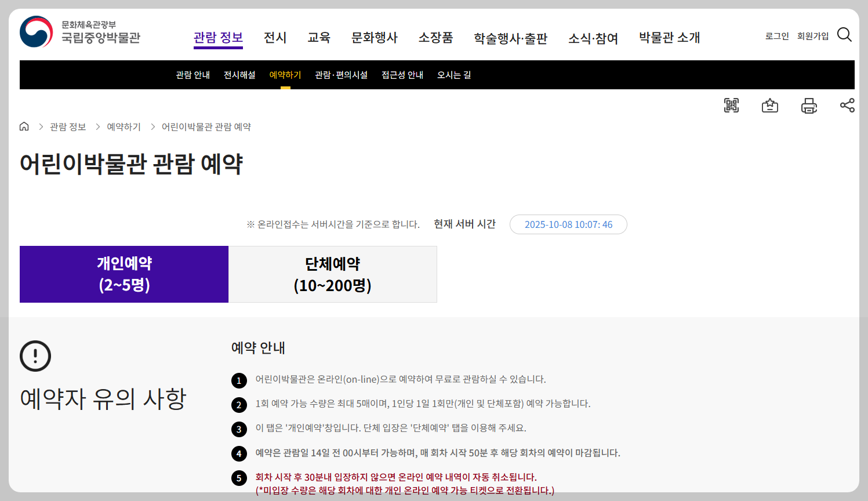Select 관람 안내 in the black sub-menu
This screenshot has height=501, width=868.
[192, 75]
